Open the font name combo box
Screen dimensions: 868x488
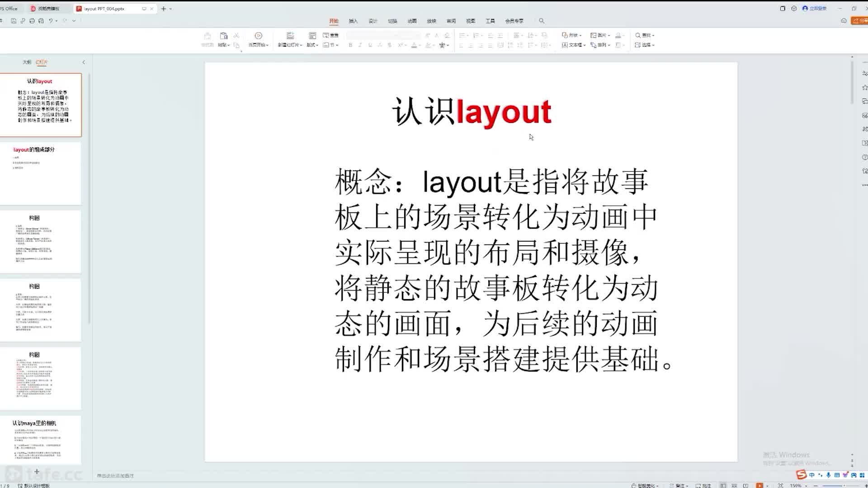click(373, 35)
